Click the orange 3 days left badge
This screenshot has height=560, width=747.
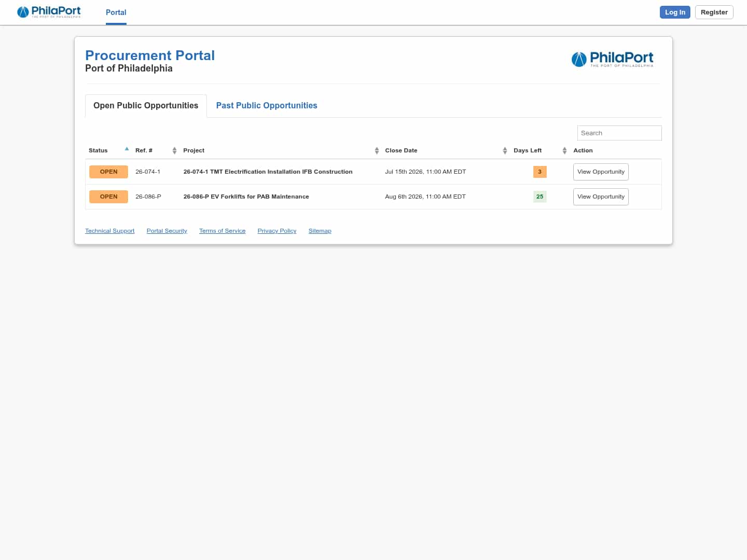coord(539,172)
